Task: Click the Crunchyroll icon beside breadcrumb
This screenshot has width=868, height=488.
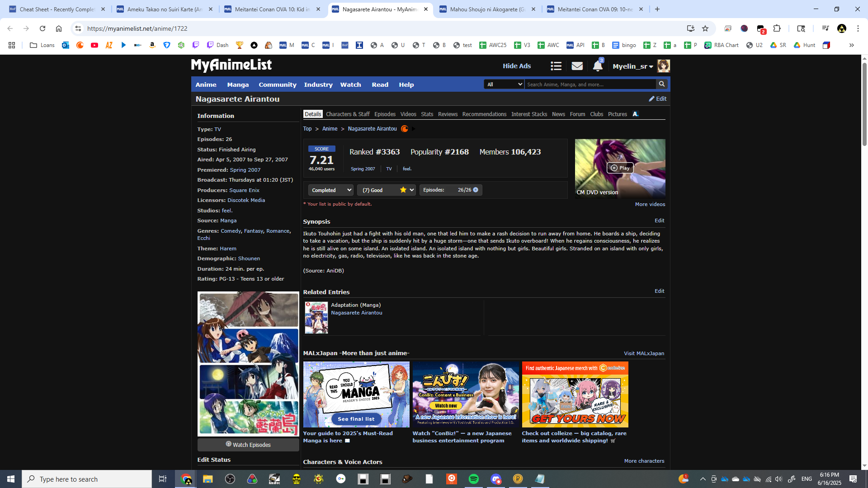Action: point(405,129)
